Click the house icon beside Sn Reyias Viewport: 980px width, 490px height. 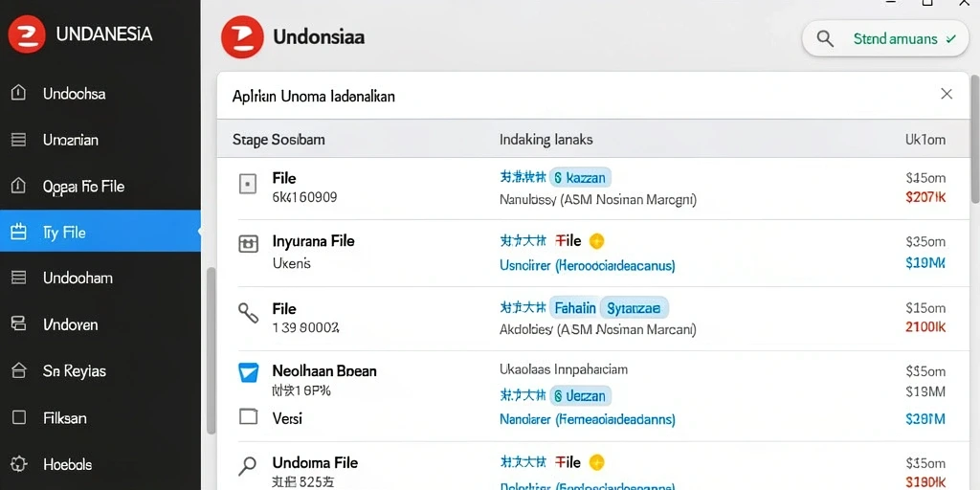point(19,370)
